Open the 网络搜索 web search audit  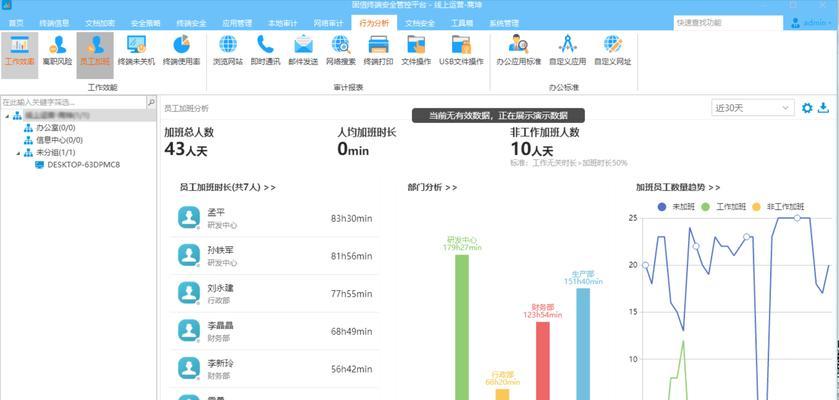(341, 50)
